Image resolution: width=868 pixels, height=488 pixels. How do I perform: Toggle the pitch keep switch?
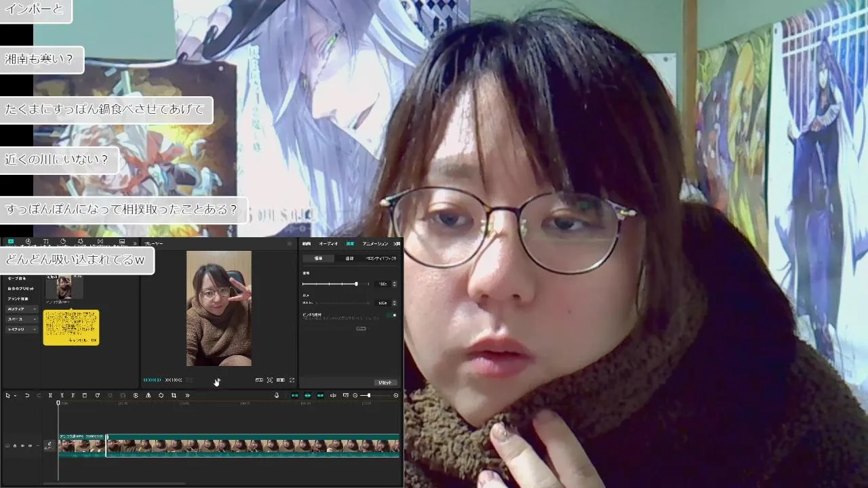tap(391, 315)
